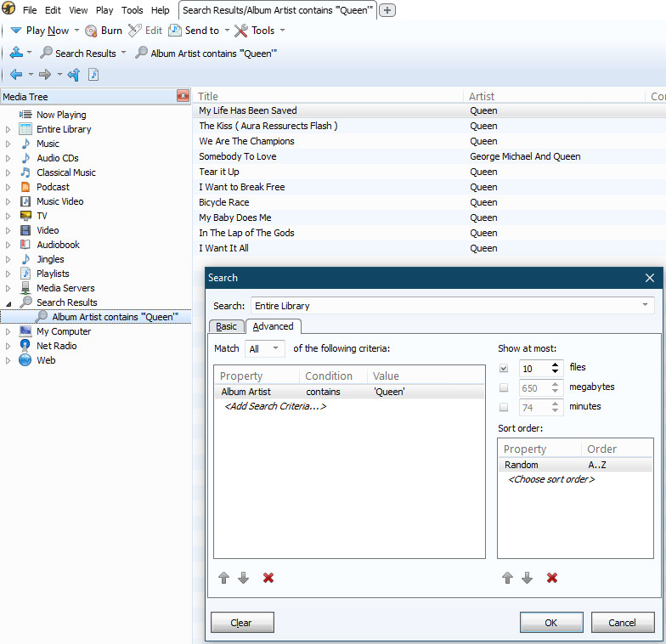Switch to the Basic tab
Viewport: 666px width, 644px height.
coord(226,326)
